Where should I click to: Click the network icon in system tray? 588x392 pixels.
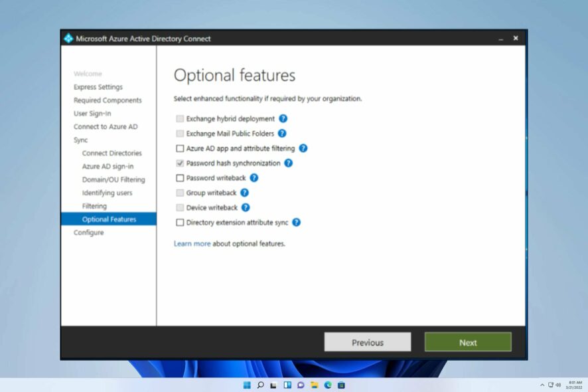coord(550,385)
